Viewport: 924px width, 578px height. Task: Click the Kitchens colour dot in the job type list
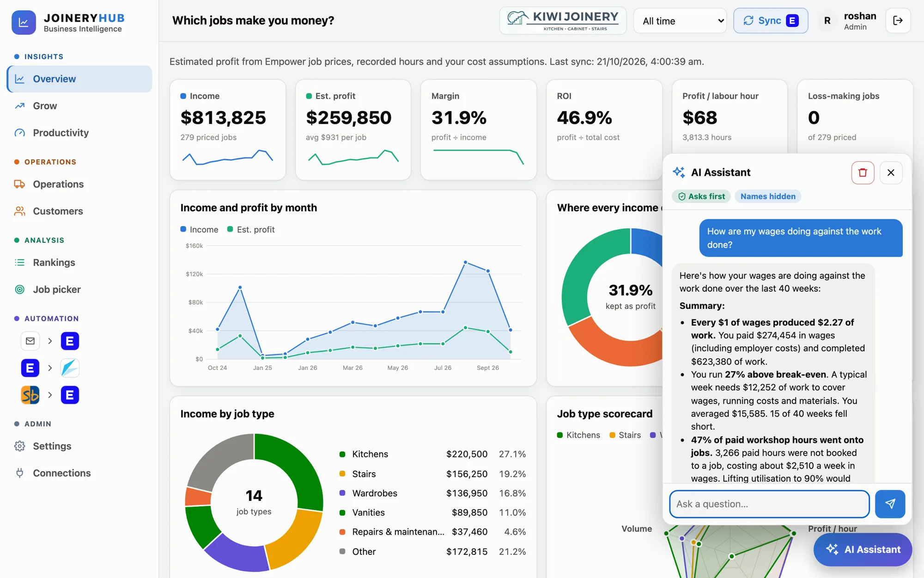coord(342,454)
